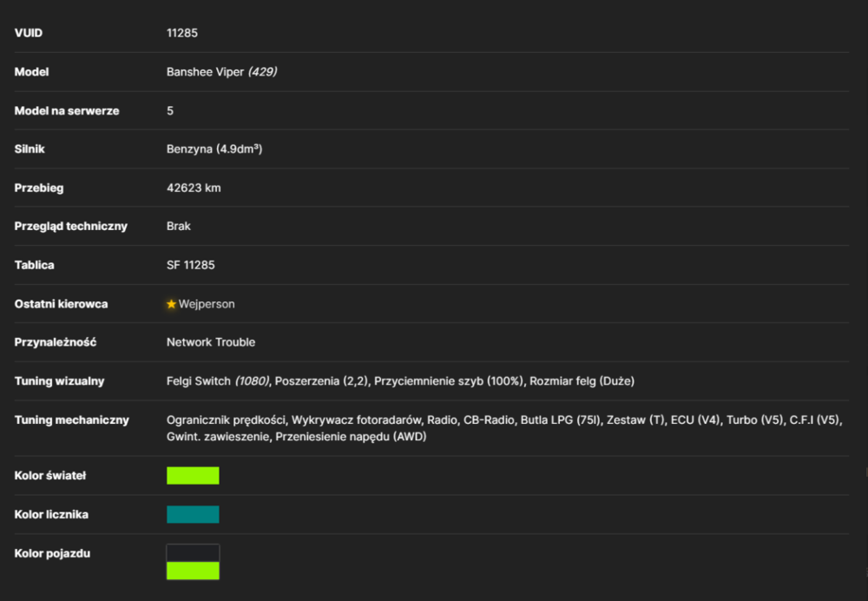Click the Tablica label

pyautogui.click(x=35, y=265)
